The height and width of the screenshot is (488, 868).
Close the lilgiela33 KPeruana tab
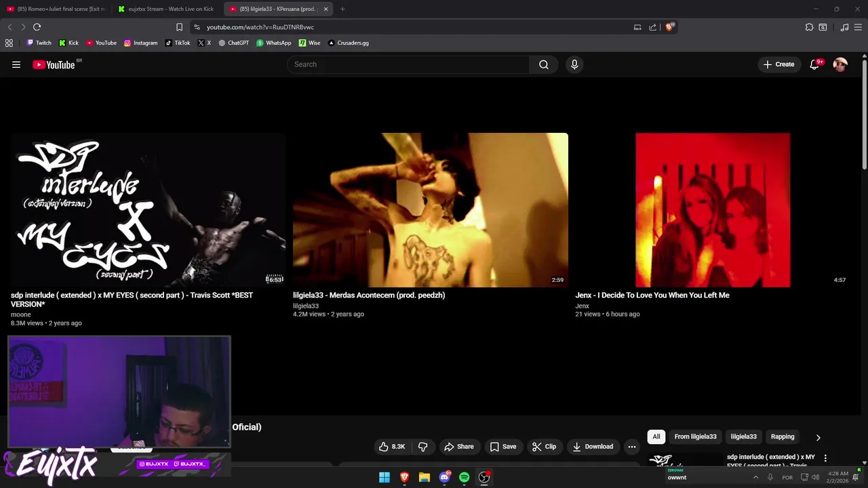click(325, 9)
